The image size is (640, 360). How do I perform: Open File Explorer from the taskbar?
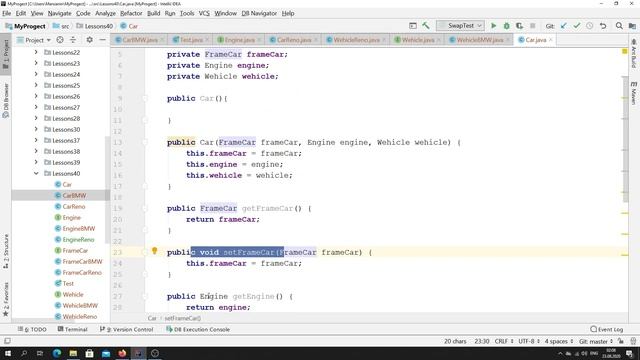pos(73,353)
